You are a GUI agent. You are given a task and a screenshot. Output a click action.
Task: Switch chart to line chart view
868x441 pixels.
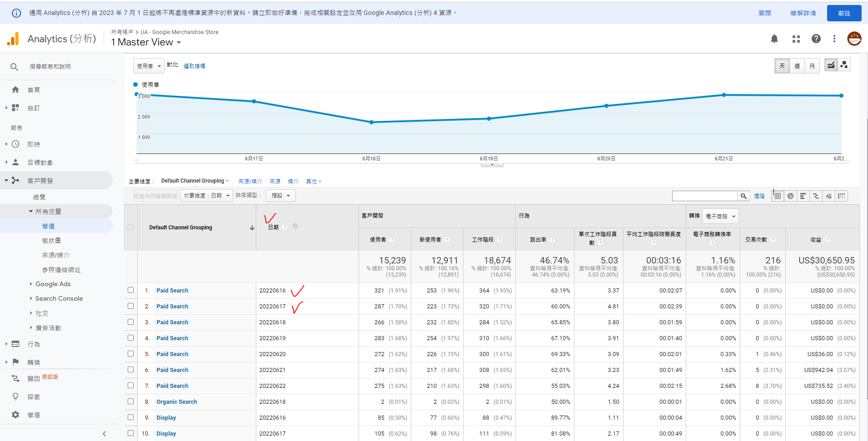click(831, 65)
